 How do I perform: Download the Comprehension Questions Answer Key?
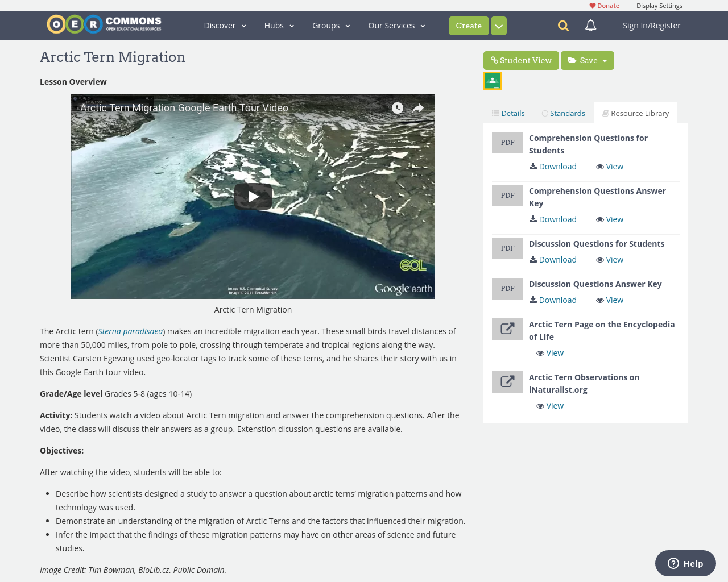click(x=552, y=219)
